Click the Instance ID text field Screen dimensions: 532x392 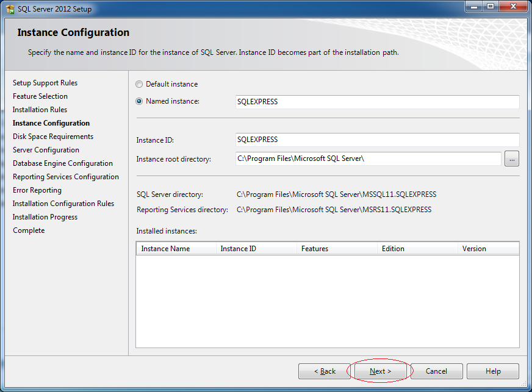[x=377, y=140]
